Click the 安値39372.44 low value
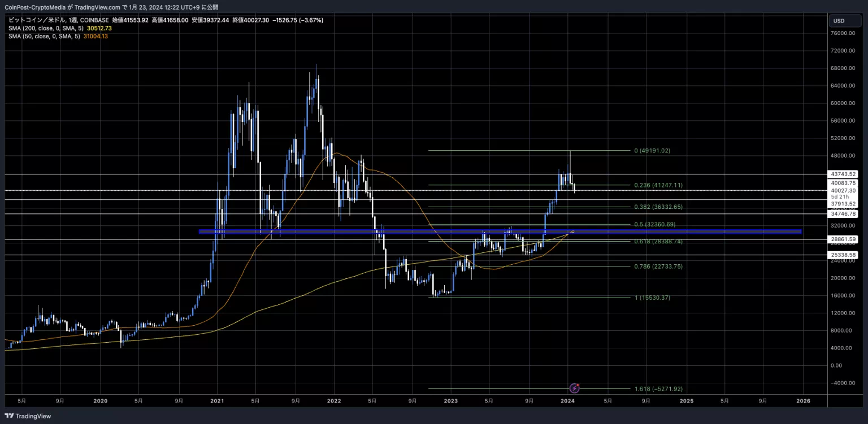Screen dimensions: 868x424 click(x=210, y=20)
